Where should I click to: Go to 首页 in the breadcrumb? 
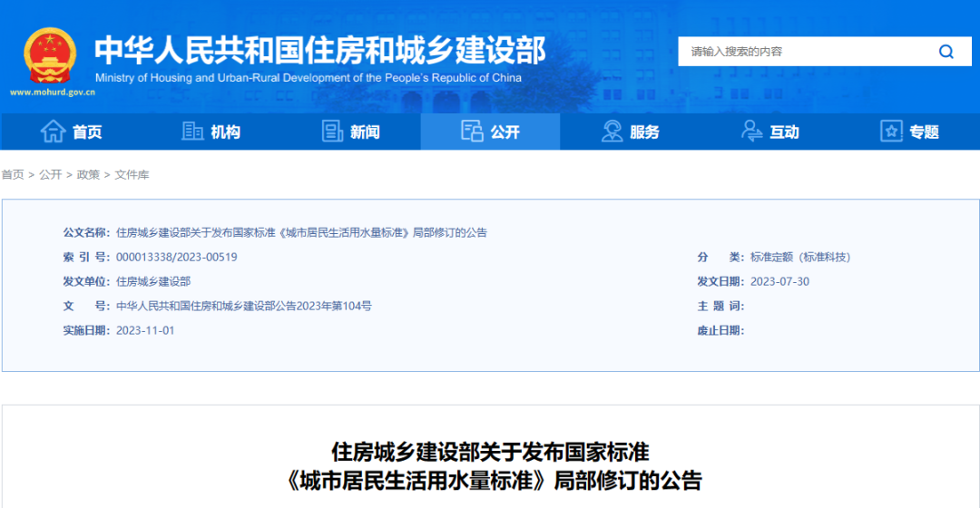(13, 174)
